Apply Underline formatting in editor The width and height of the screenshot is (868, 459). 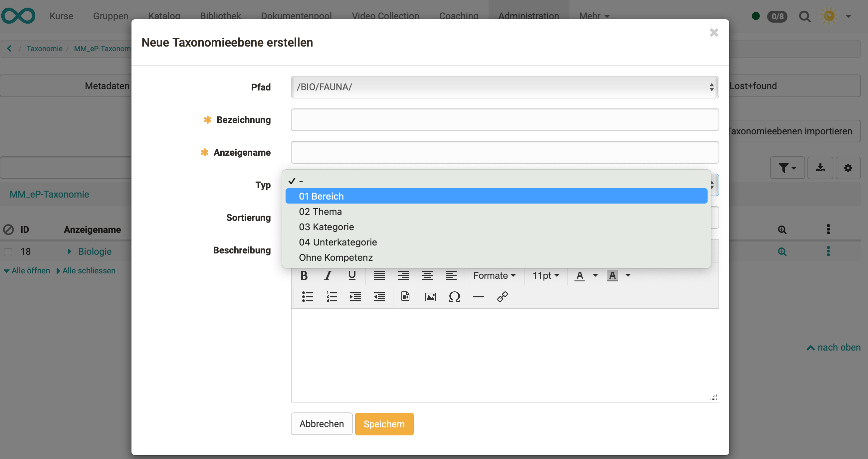point(352,275)
